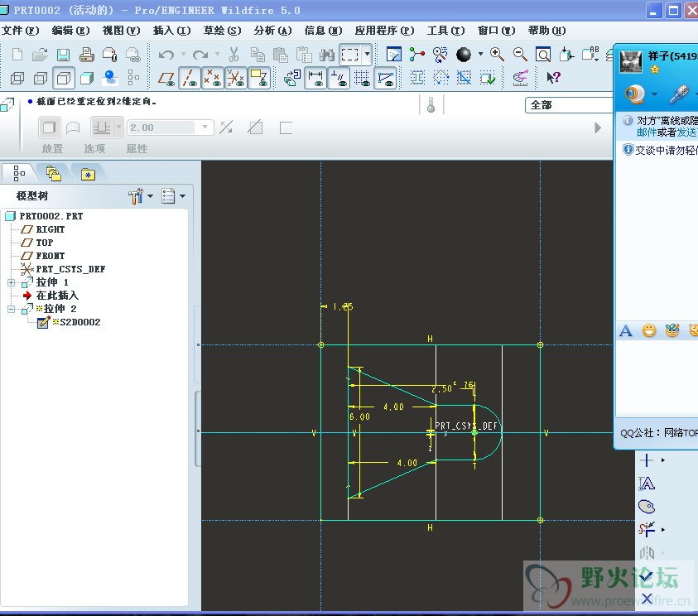Click the highlight open ends icon

tap(440, 78)
